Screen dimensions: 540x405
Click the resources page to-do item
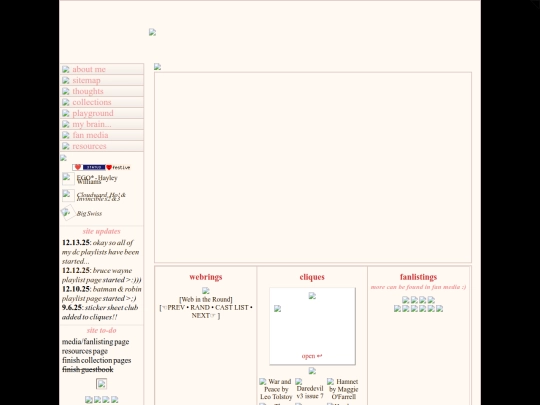click(85, 351)
